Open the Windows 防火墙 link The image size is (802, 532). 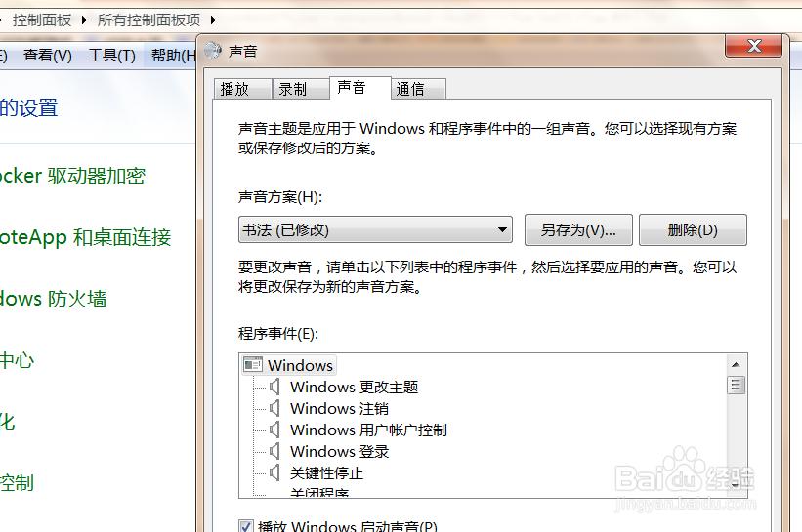(x=53, y=299)
